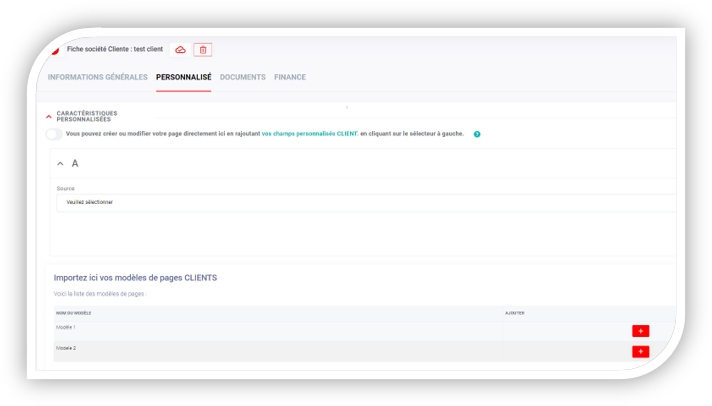This screenshot has width=712, height=406.
Task: Click the red trash delete icon
Action: [x=203, y=50]
